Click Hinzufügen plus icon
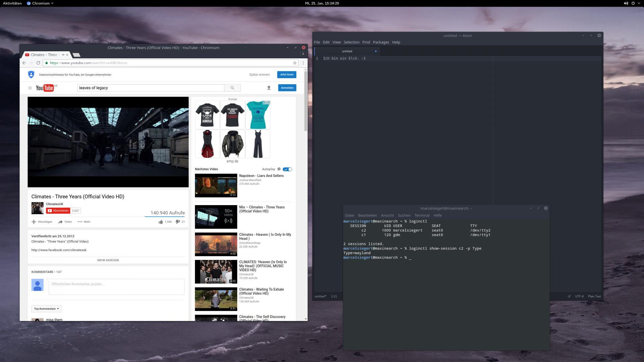Screen dimensions: 644x362 click(x=34, y=222)
